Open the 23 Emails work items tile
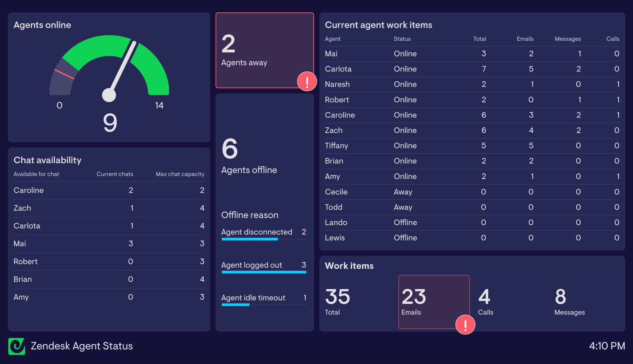The width and height of the screenshot is (633, 364). pyautogui.click(x=434, y=302)
